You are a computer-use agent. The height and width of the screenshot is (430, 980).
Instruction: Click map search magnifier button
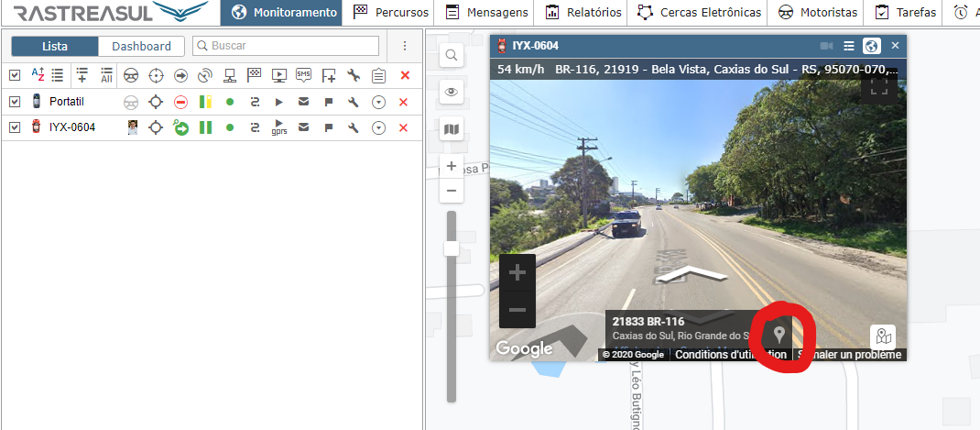[x=451, y=56]
